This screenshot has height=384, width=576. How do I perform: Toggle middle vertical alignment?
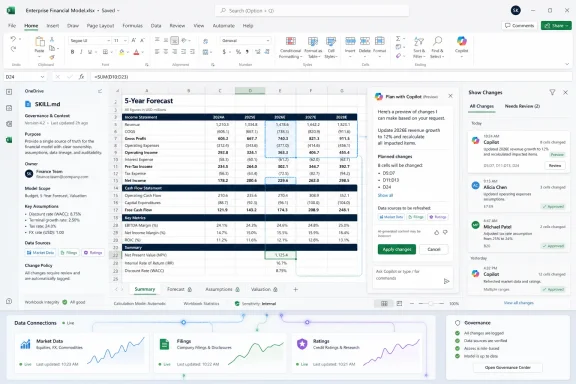pos(166,40)
